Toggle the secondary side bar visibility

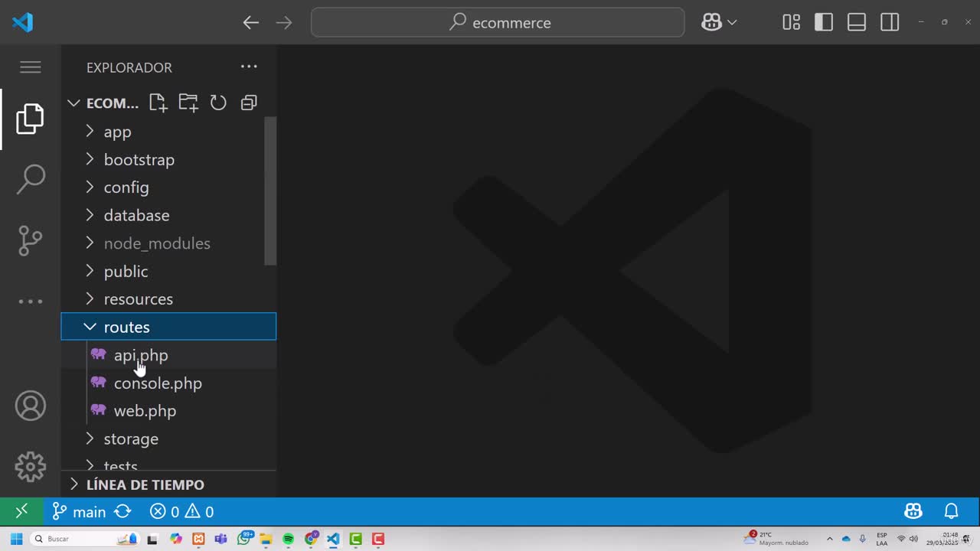click(x=890, y=23)
